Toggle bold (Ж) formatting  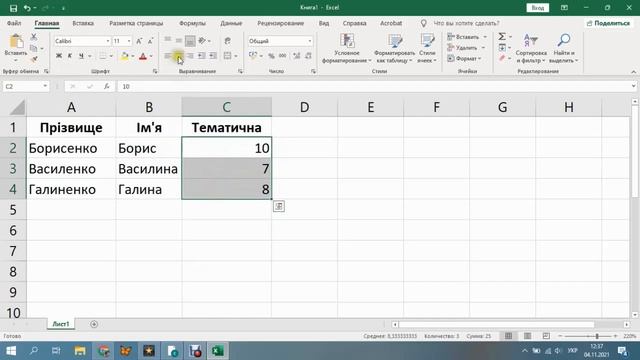(59, 56)
